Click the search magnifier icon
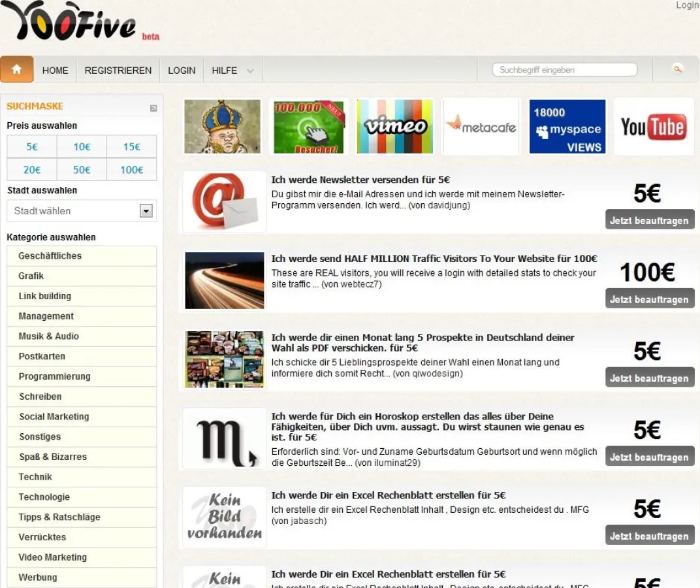 pyautogui.click(x=677, y=69)
